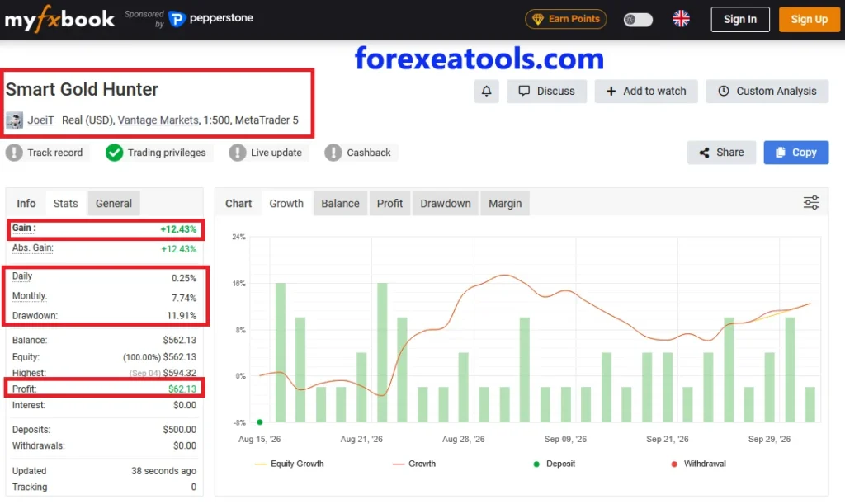Click the green deposit marker on chart

coord(260,422)
